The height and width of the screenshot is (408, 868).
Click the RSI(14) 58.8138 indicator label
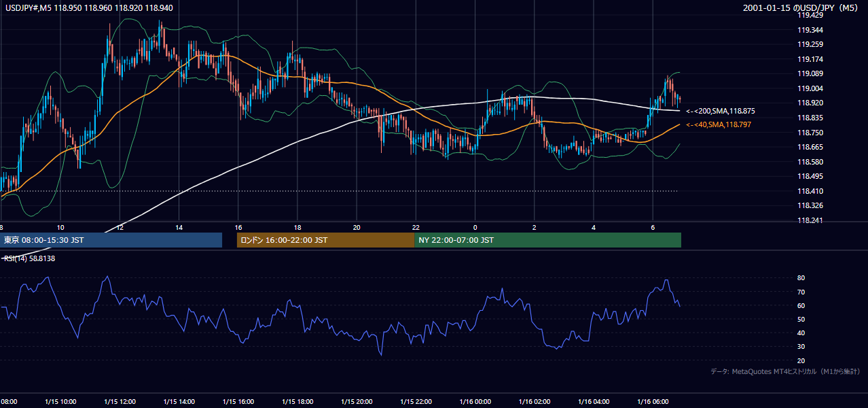coord(29,258)
